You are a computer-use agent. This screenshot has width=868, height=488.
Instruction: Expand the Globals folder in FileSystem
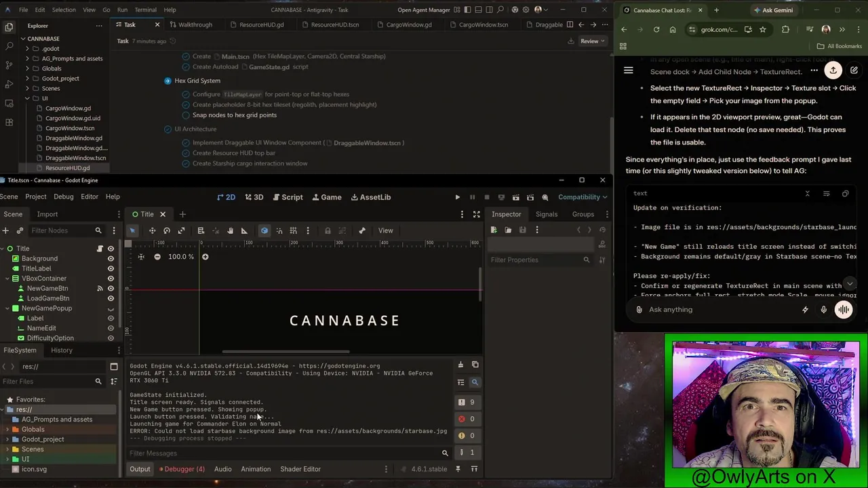[9, 430]
